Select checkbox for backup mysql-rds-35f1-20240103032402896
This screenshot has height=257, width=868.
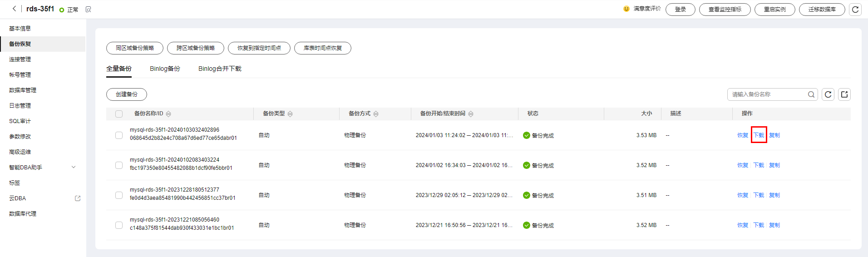pos(119,135)
